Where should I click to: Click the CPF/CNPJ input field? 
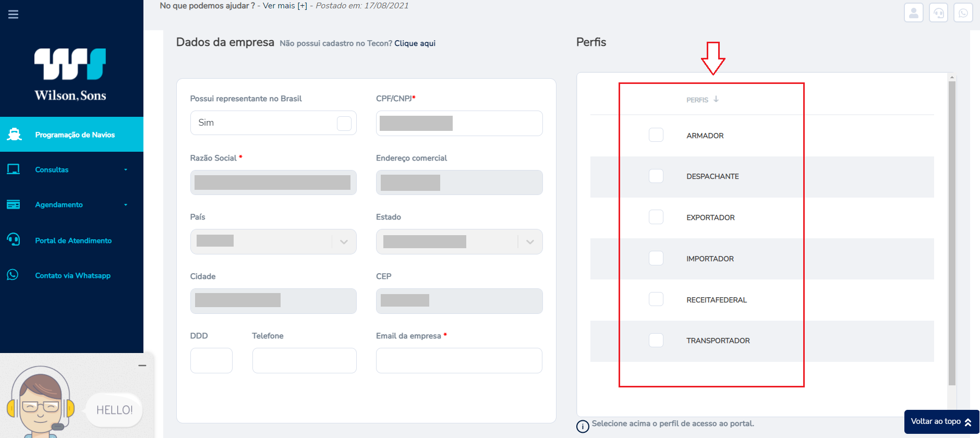tap(459, 123)
